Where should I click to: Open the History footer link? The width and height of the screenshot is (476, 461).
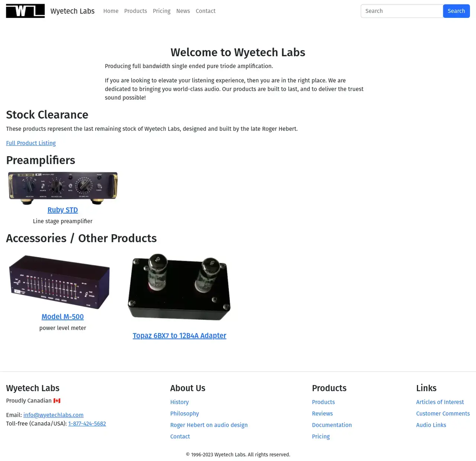click(x=180, y=402)
